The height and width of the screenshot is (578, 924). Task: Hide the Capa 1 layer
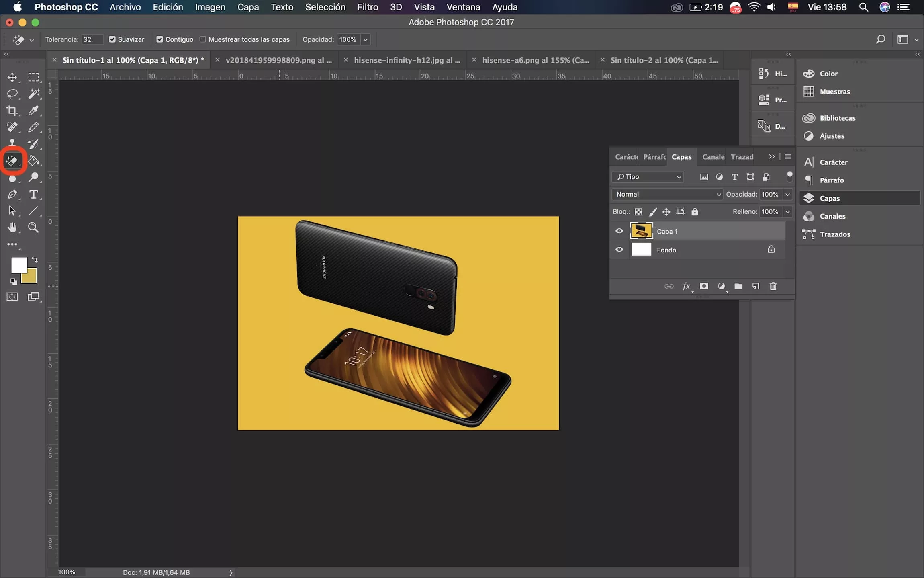(619, 231)
